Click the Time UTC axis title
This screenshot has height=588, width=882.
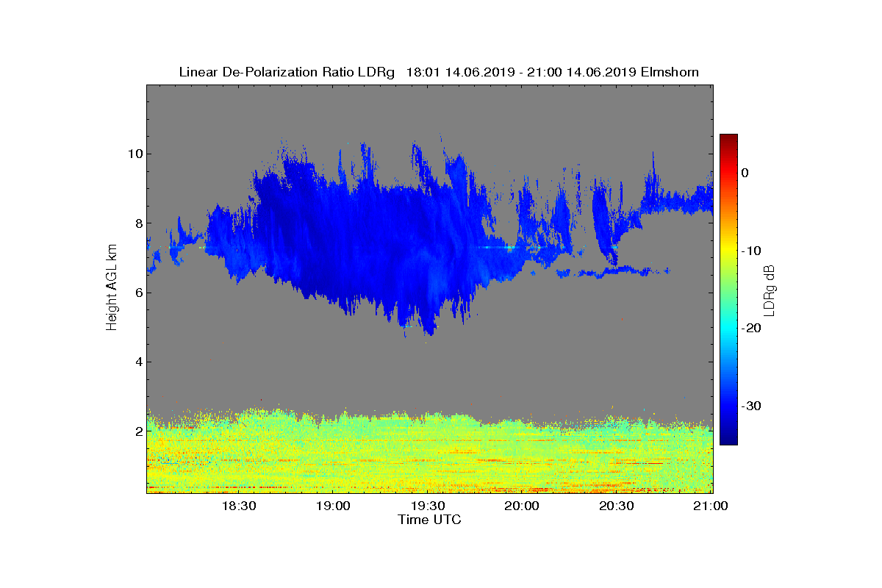pos(430,520)
